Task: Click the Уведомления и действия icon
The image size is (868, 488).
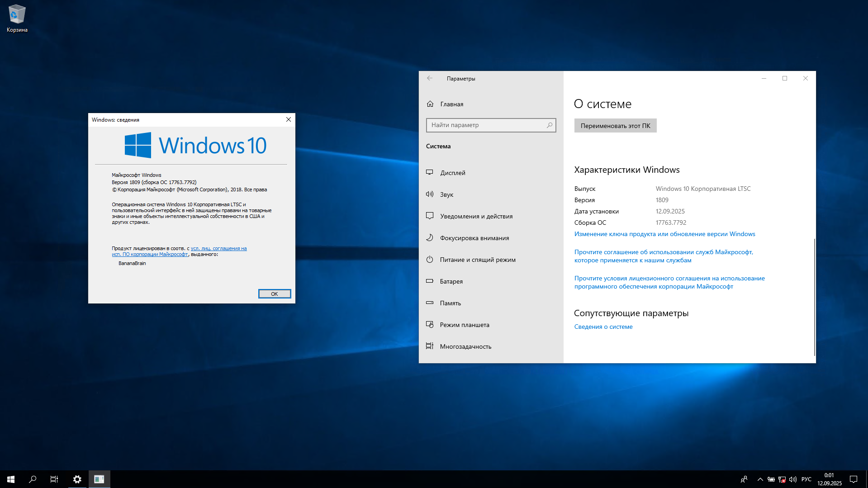Action: [430, 216]
